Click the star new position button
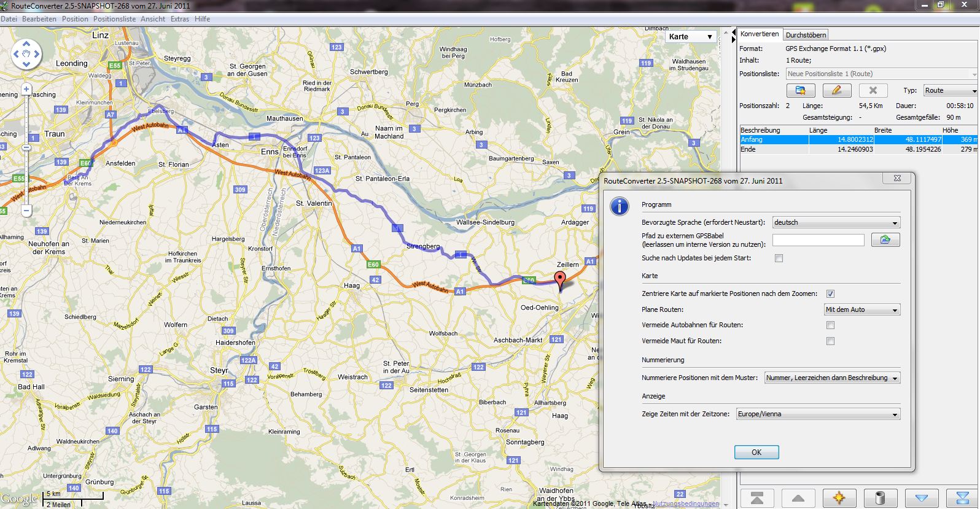 (839, 498)
